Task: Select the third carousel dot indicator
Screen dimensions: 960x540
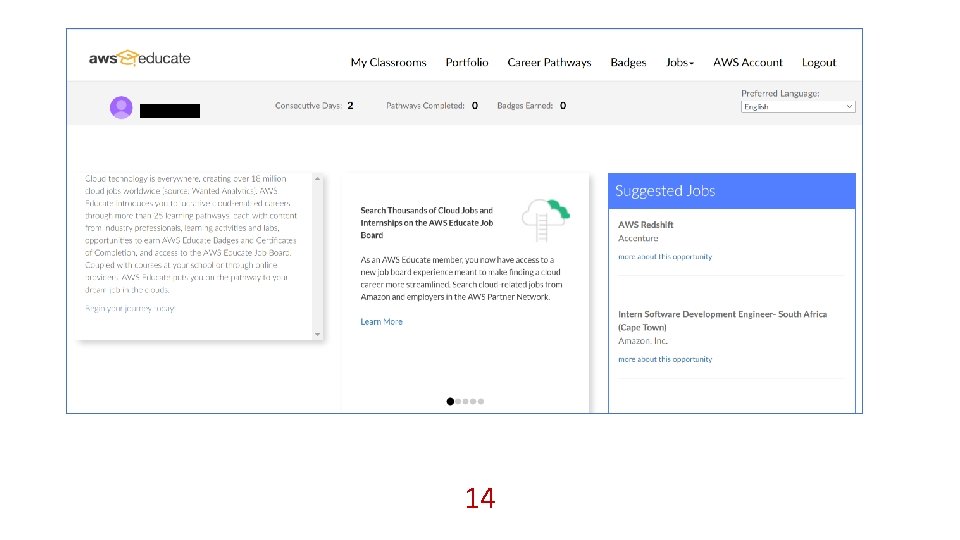Action: pos(465,402)
